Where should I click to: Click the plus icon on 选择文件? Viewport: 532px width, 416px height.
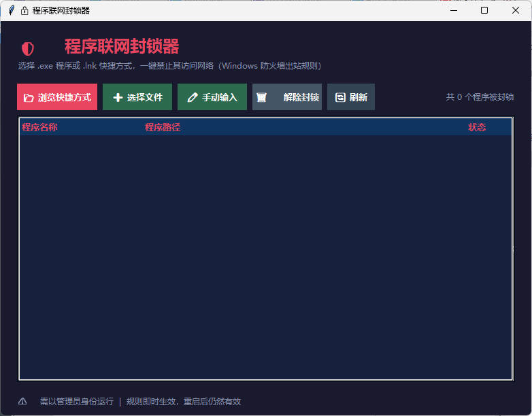(118, 98)
